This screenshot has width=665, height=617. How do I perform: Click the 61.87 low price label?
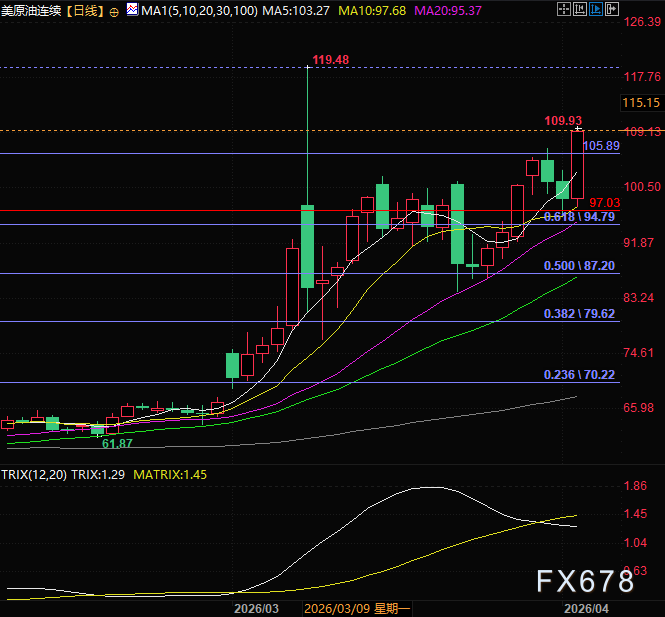117,444
